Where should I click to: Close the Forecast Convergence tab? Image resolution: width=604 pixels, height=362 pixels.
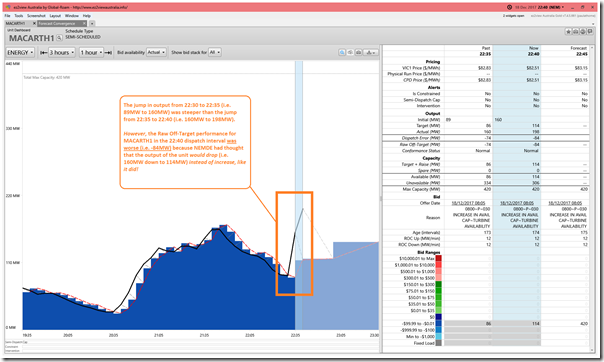click(84, 23)
